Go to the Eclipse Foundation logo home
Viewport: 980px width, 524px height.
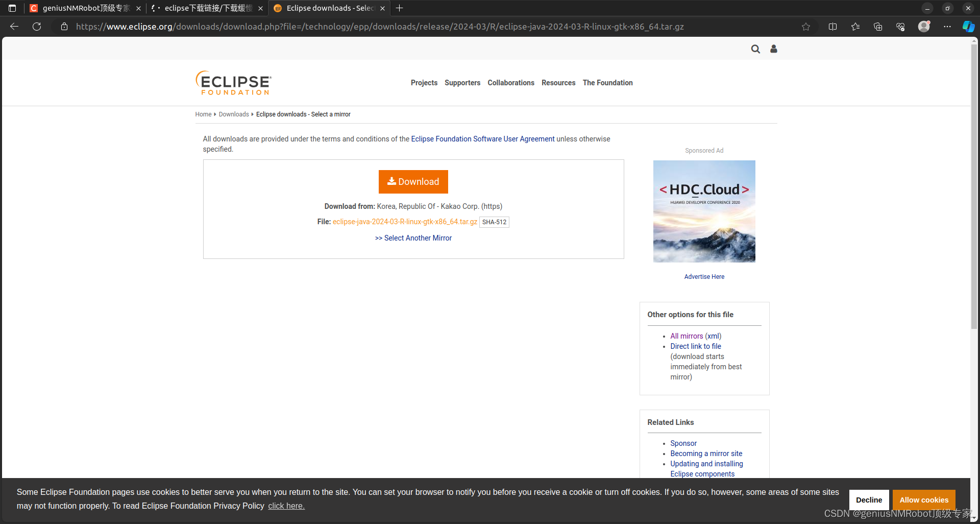[234, 83]
